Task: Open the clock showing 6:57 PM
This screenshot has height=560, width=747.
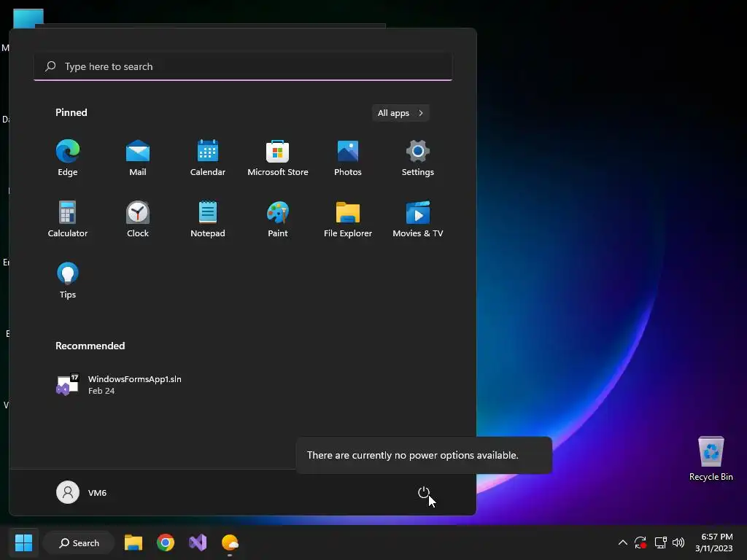Action: (x=713, y=542)
